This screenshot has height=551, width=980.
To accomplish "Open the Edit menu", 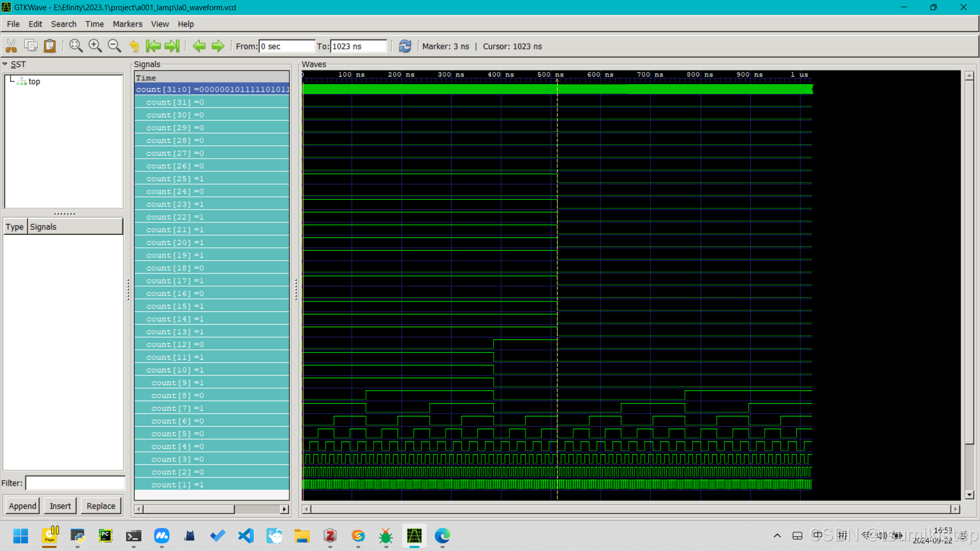I will [x=35, y=24].
